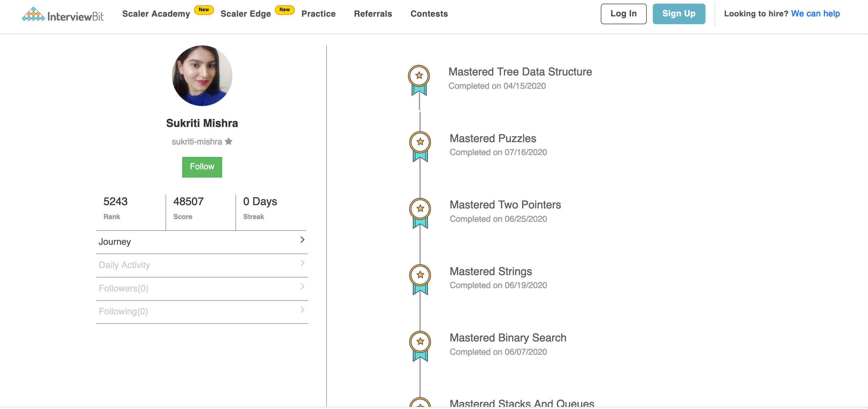The image size is (868, 409).
Task: Expand the Journey row chevron
Action: tap(302, 240)
